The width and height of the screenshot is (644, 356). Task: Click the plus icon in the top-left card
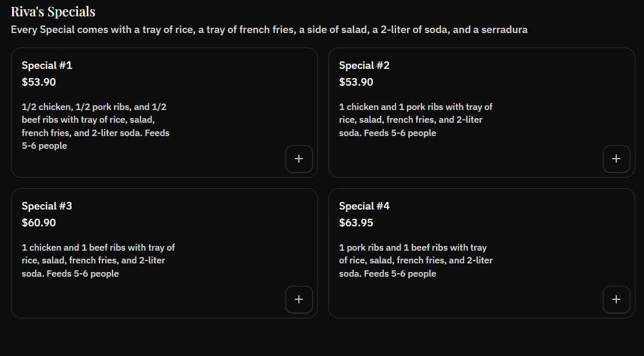[299, 159]
